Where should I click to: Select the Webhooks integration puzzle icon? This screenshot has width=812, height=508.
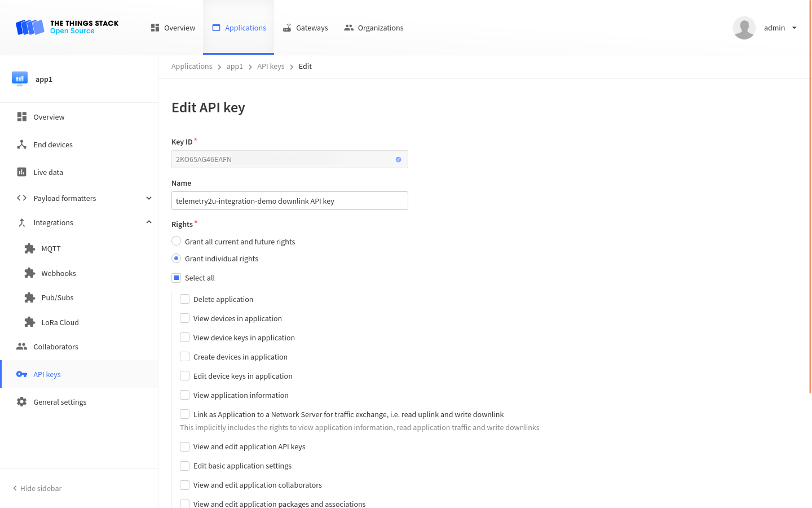point(29,273)
